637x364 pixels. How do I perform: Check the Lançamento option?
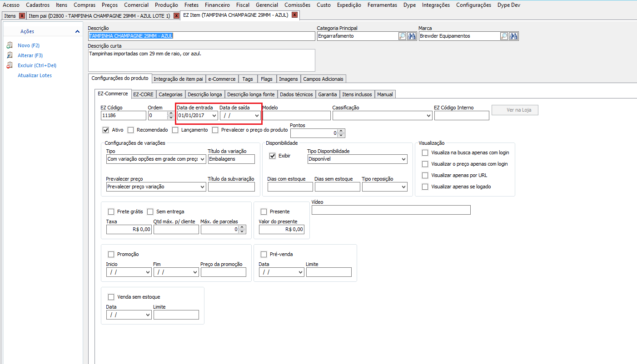point(175,130)
